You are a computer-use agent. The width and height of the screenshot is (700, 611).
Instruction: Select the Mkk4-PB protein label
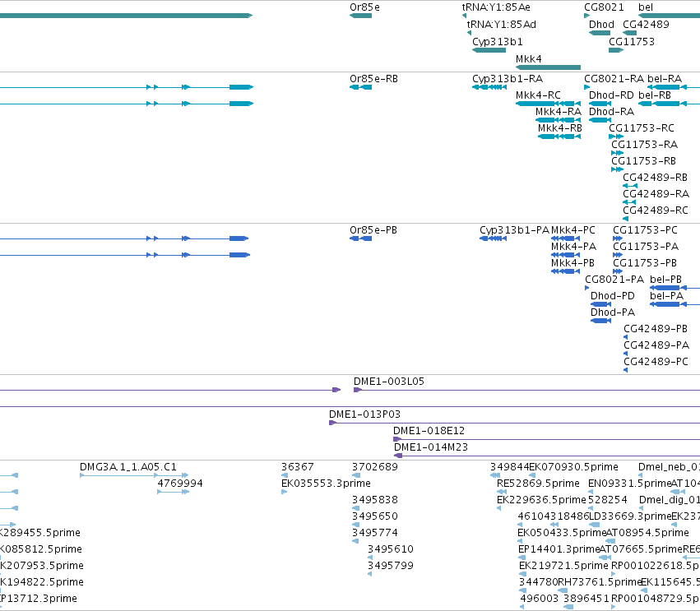point(573,263)
